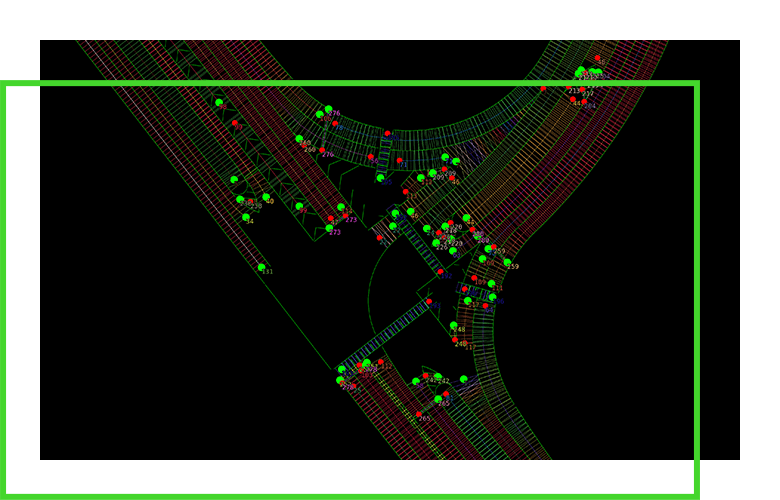Select the red node labeled 192
Viewport: 780px width, 500px height.
coord(440,272)
